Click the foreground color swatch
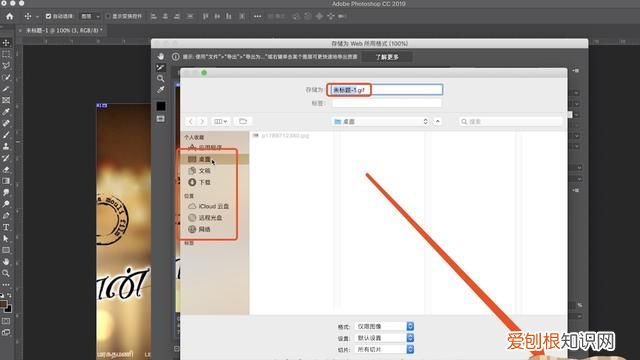The image size is (640, 360). (x=3, y=303)
